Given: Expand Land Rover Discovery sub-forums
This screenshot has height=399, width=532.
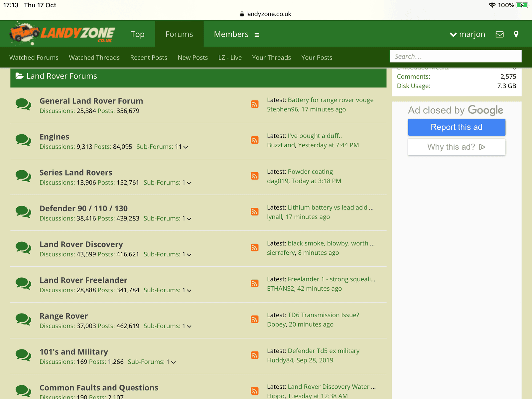Looking at the screenshot, I should tap(189, 255).
